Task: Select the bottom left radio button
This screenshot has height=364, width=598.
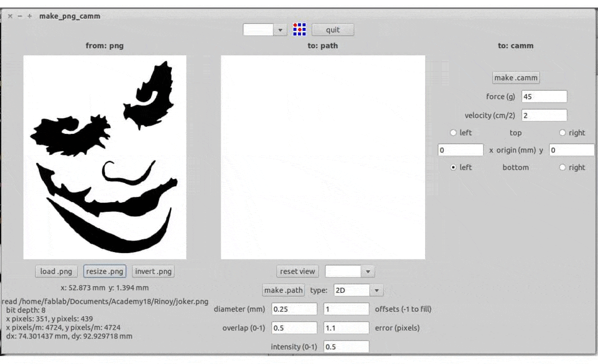Action: tap(453, 167)
